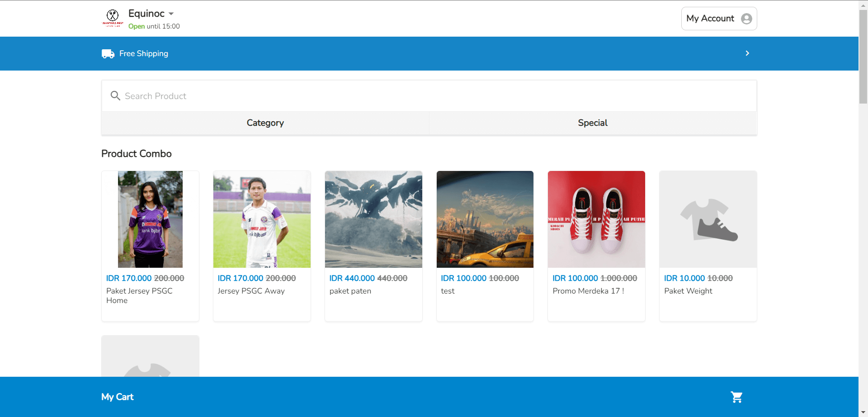
Task: Open the Promo Merdeka 17 shoes image
Action: [596, 219]
